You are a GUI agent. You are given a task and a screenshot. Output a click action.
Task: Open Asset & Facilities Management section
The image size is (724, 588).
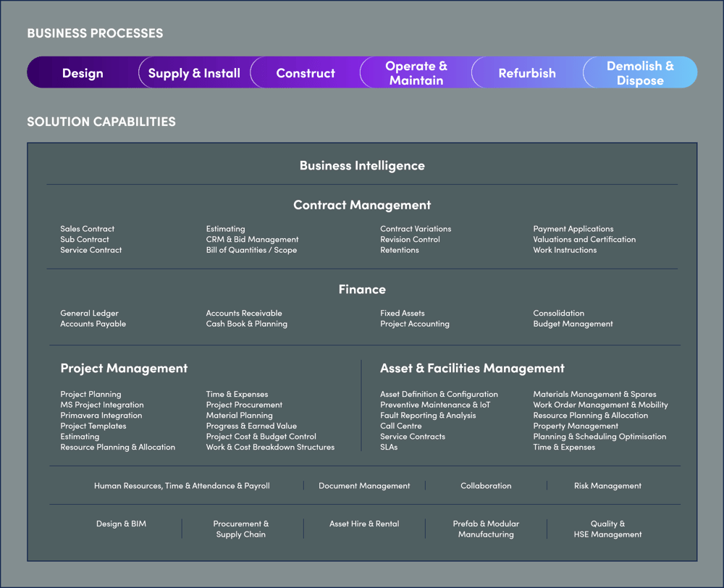coord(472,369)
